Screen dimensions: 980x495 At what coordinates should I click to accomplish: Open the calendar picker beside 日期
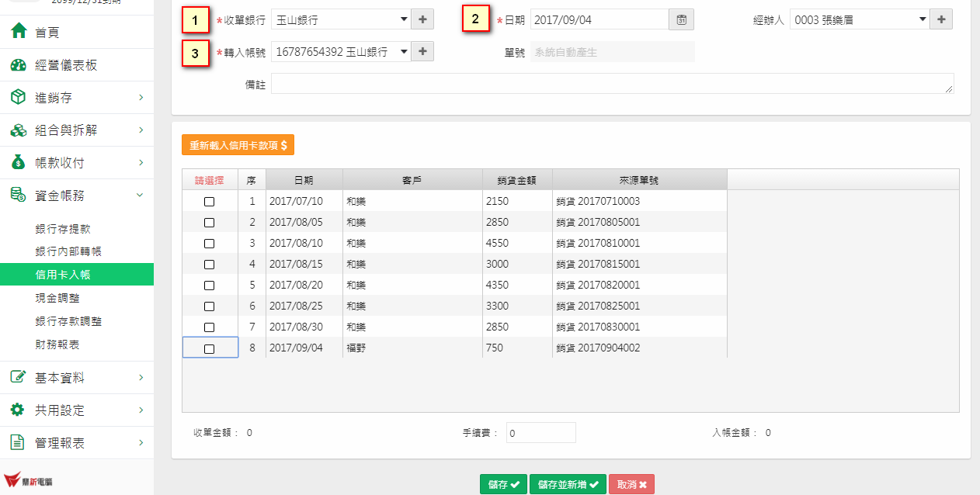click(x=681, y=20)
